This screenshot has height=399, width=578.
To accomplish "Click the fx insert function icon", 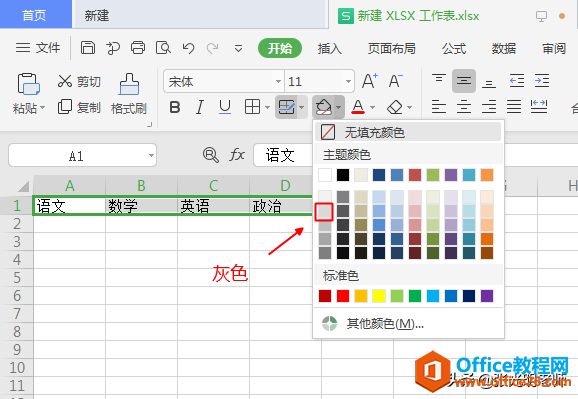I will (x=237, y=155).
